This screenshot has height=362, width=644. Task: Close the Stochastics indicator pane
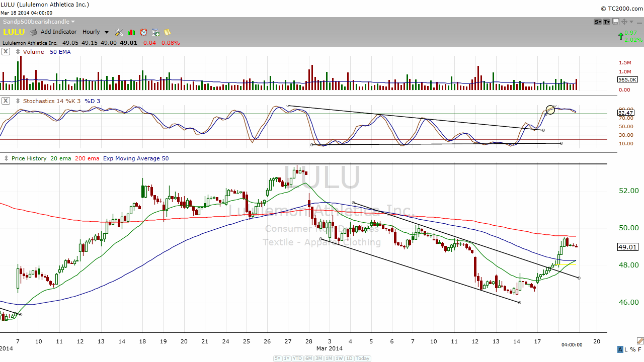[6, 101]
